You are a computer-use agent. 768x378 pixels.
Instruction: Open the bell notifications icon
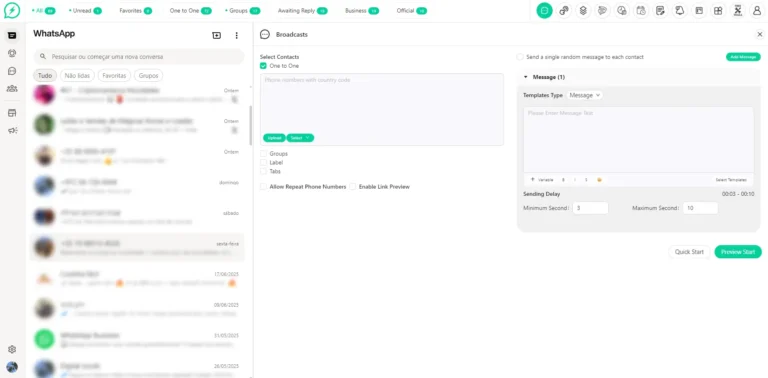[x=679, y=11]
